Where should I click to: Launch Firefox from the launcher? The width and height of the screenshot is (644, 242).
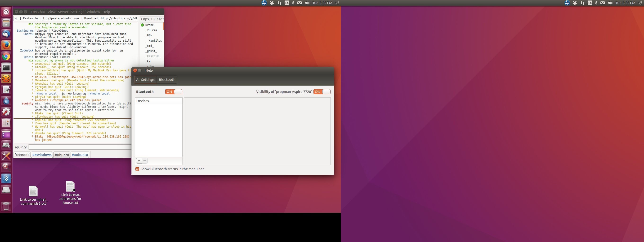(x=6, y=45)
